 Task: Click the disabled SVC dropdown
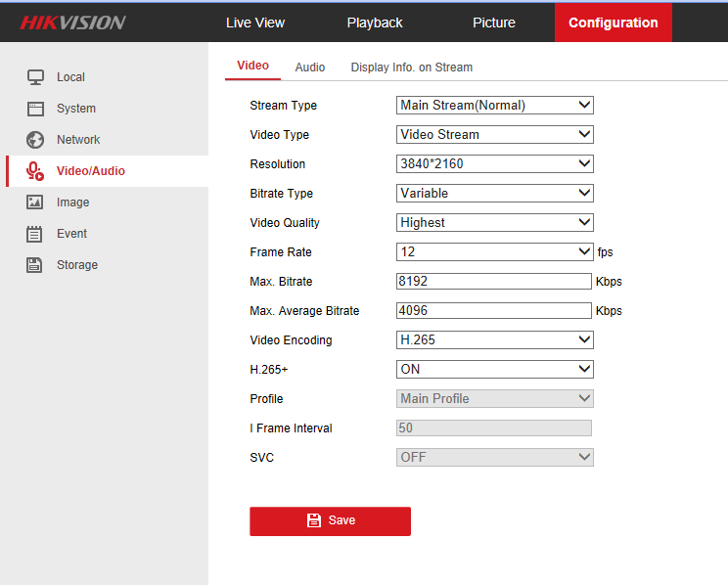495,457
